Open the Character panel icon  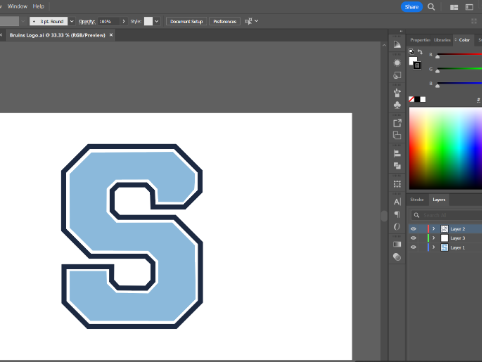pos(397,202)
